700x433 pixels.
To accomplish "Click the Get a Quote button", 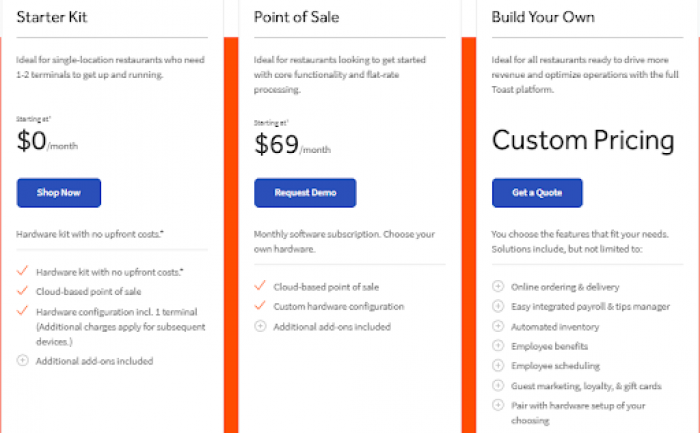I will click(537, 193).
